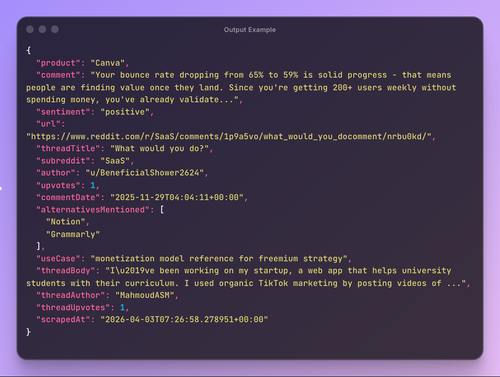The image size is (500, 377).
Task: Click the "Notion" array item
Action: click(66, 222)
